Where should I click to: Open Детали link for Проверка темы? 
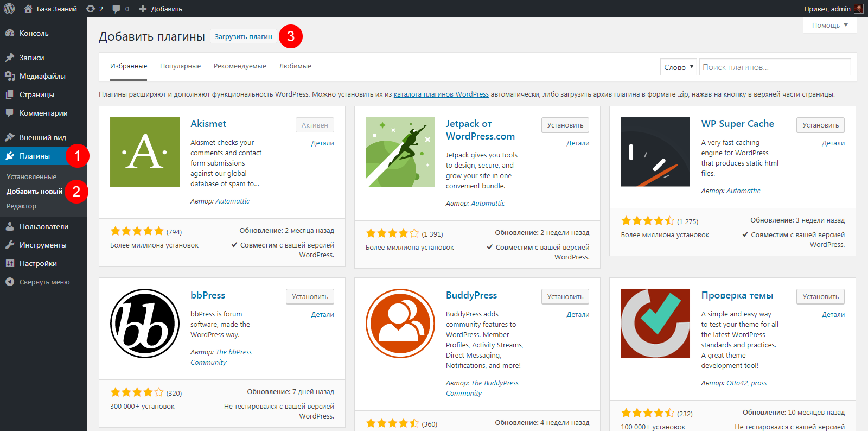(x=833, y=315)
